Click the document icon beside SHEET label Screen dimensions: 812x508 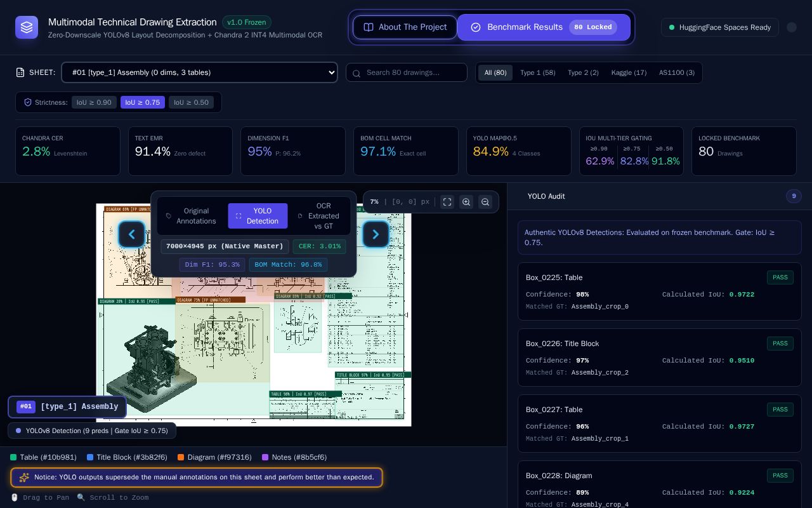click(20, 72)
